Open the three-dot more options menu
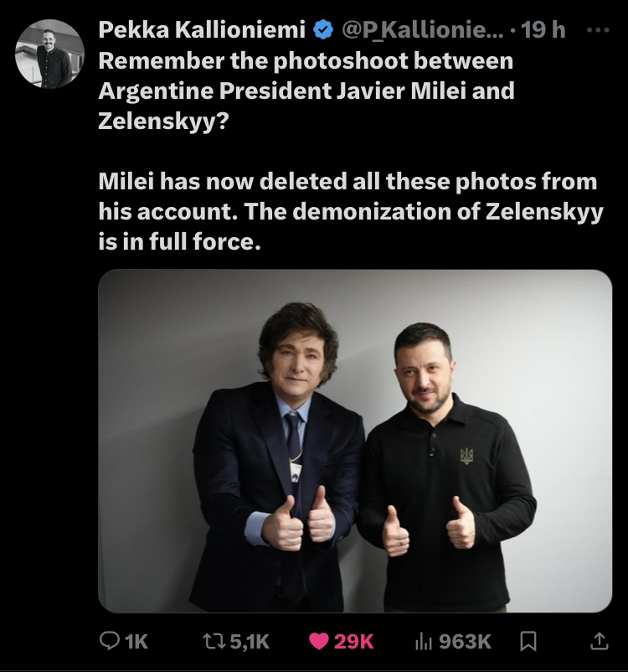This screenshot has width=628, height=672. tap(596, 30)
